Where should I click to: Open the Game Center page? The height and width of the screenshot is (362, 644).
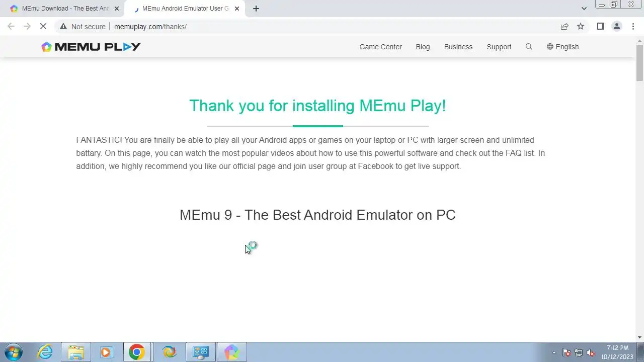[x=380, y=47]
